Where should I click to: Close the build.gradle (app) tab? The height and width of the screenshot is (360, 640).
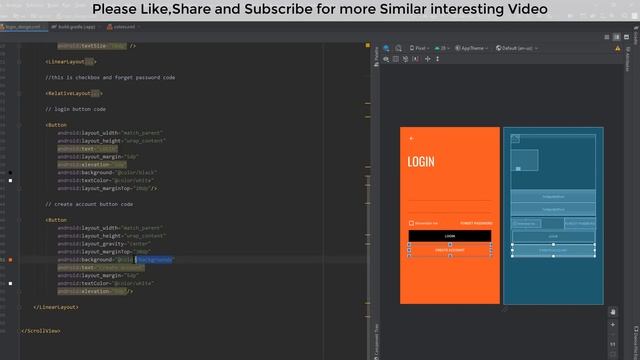pyautogui.click(x=100, y=27)
